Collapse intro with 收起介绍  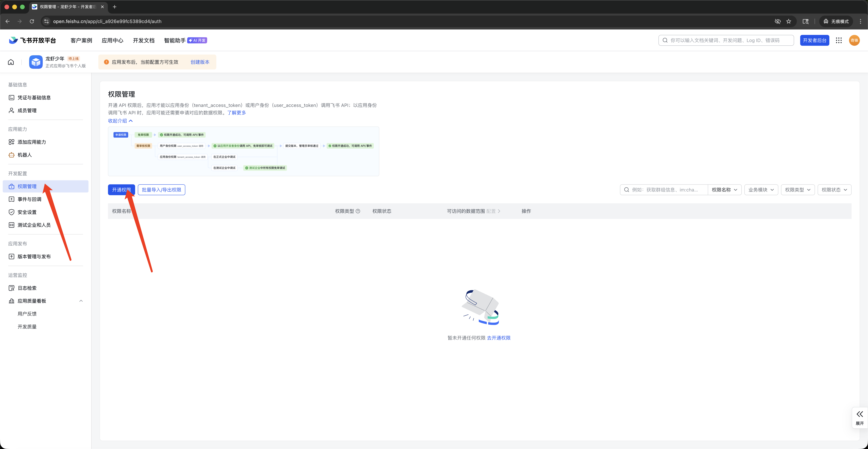120,121
